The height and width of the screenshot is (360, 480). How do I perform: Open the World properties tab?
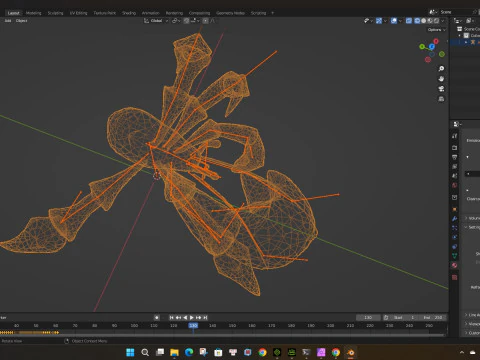click(x=455, y=185)
